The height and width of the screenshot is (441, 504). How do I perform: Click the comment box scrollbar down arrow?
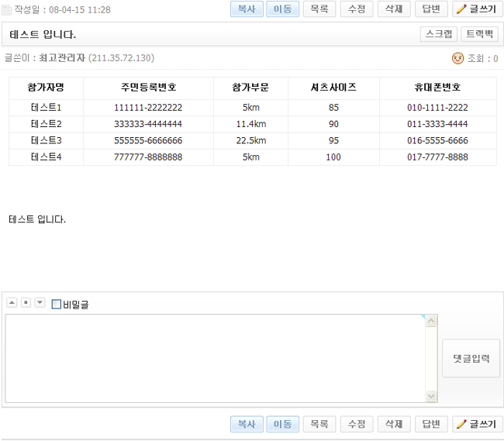click(x=431, y=396)
